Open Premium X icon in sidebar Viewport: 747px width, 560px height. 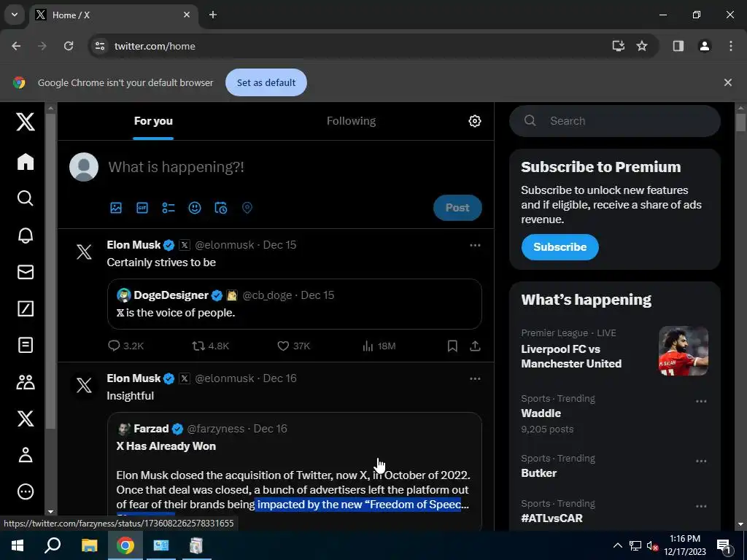pos(26,419)
